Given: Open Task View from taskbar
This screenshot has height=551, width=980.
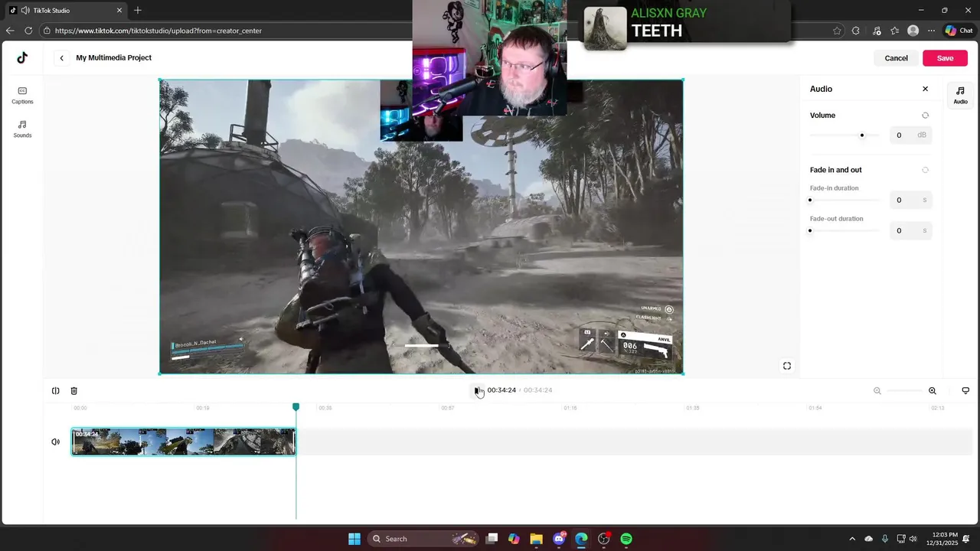Looking at the screenshot, I should [492, 539].
